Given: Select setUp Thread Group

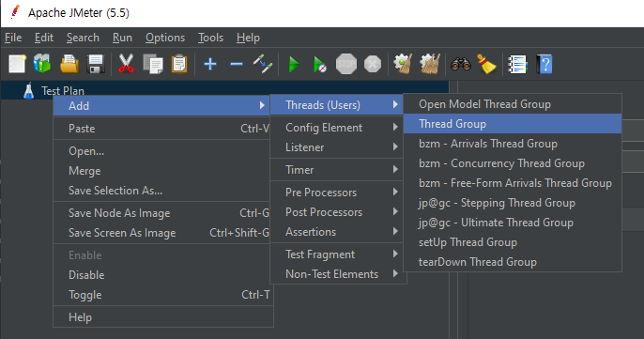Looking at the screenshot, I should tap(513, 242).
